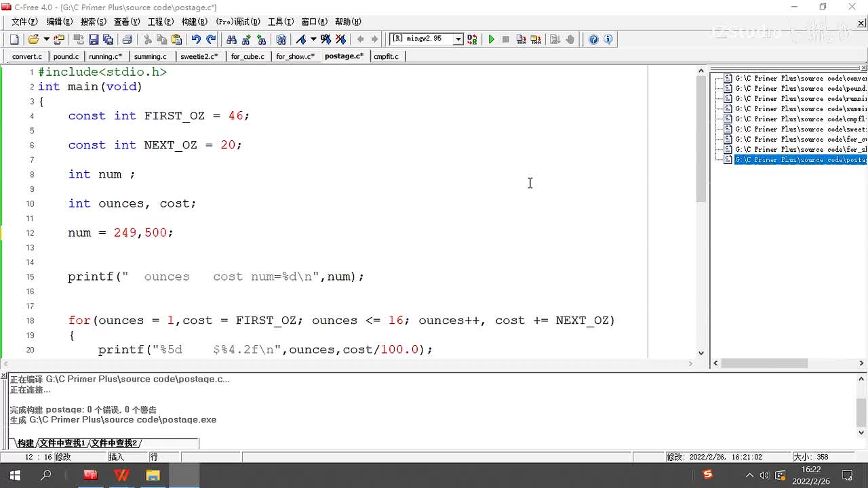Click the editor vertical scrollbar thumb
The width and height of the screenshot is (868, 488).
point(701,139)
